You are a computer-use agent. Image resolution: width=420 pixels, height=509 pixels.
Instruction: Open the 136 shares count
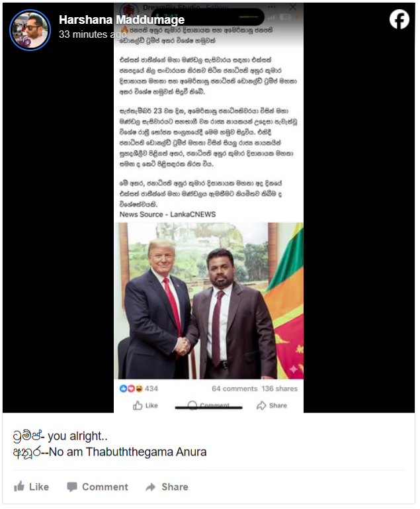pos(279,389)
